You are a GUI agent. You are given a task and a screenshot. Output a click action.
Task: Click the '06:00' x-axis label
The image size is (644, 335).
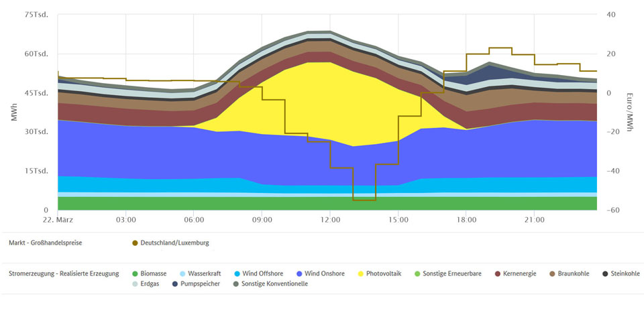194,220
